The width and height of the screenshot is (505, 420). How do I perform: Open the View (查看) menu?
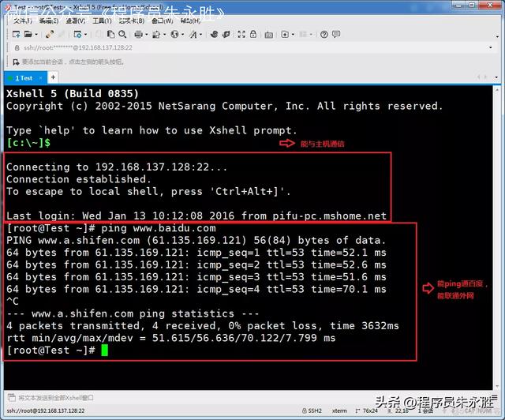click(76, 21)
